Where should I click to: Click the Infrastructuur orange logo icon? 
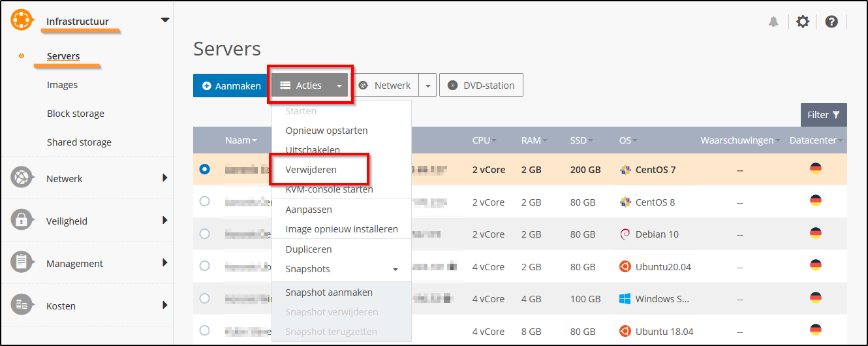click(x=22, y=21)
